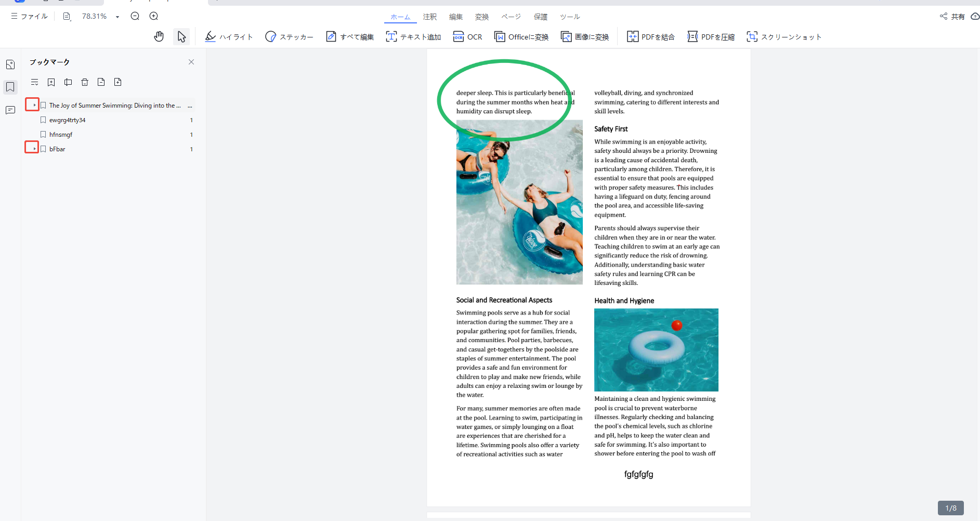Open the PDFを結合 merge tool
This screenshot has width=980, height=521.
tap(651, 37)
